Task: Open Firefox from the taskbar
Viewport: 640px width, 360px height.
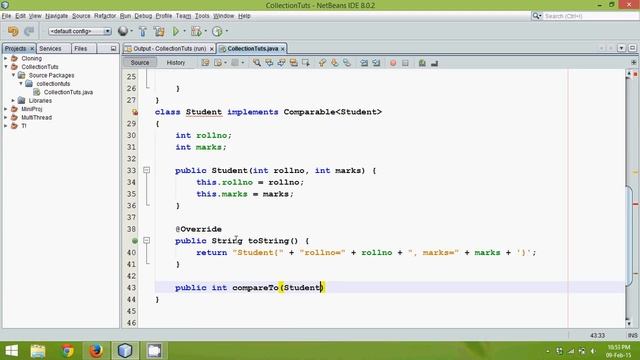Action: 96,351
